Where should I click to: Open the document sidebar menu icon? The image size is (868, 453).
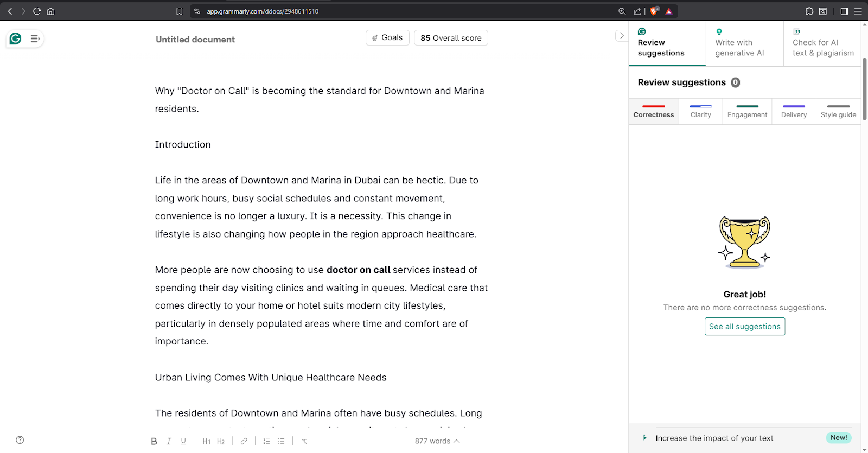[x=35, y=39]
